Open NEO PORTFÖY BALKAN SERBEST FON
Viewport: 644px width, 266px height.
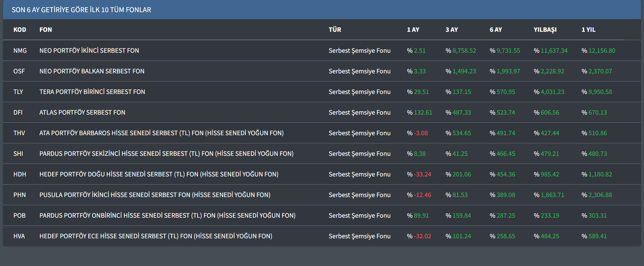tap(92, 71)
